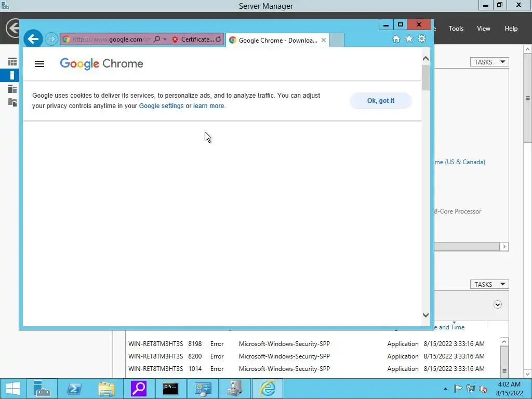Open the purple Search app on taskbar
The width and height of the screenshot is (532, 399).
tap(138, 389)
